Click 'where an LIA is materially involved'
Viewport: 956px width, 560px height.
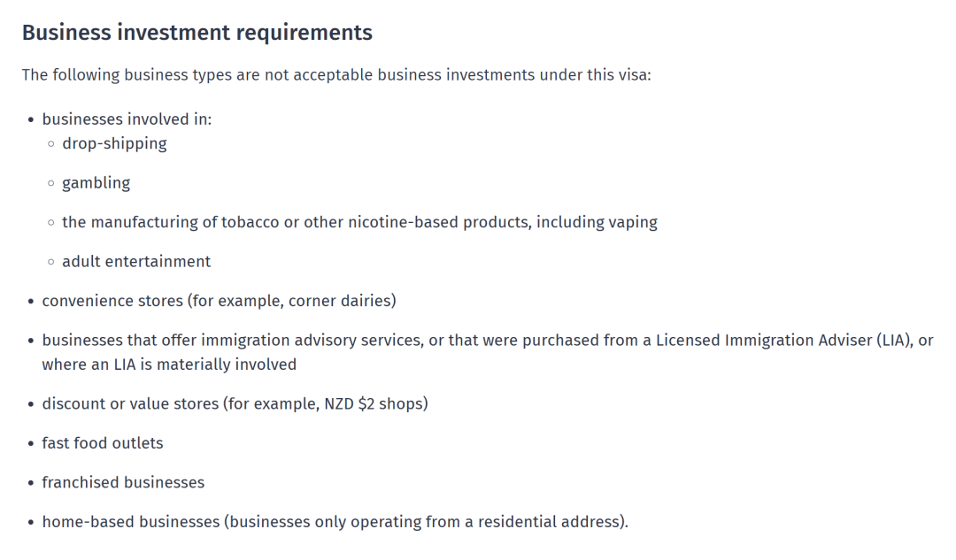click(x=169, y=364)
